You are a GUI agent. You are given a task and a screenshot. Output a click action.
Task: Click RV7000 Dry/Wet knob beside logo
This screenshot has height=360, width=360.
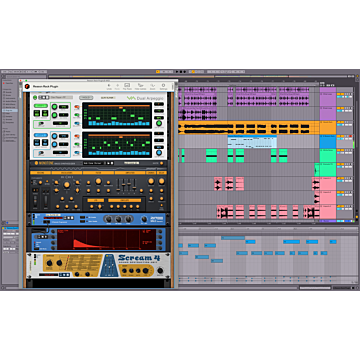(144, 219)
